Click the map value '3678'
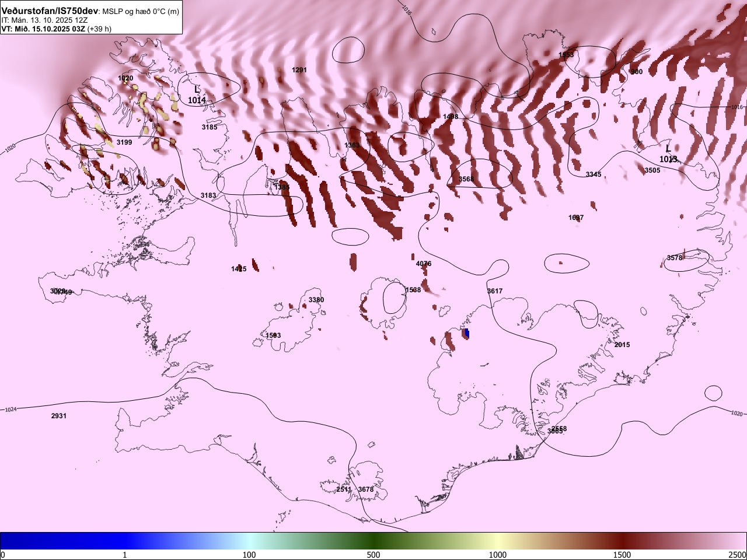Viewport: 747px width, 560px height. [x=366, y=489]
